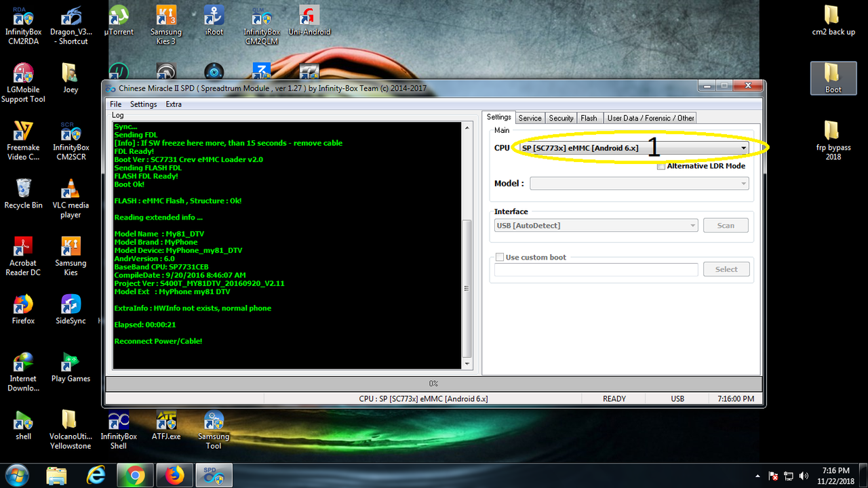
Task: Open Firefox from taskbar
Action: pyautogui.click(x=174, y=476)
